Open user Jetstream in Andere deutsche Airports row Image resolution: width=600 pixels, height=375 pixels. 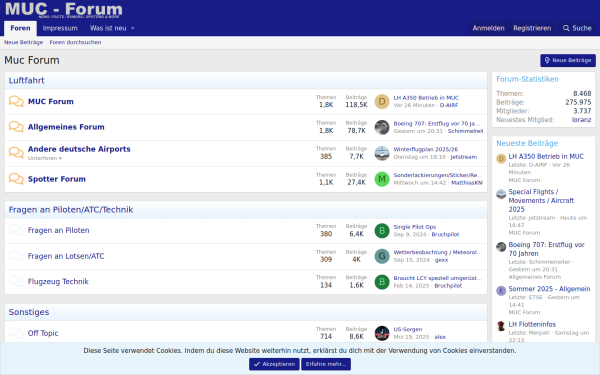point(463,157)
